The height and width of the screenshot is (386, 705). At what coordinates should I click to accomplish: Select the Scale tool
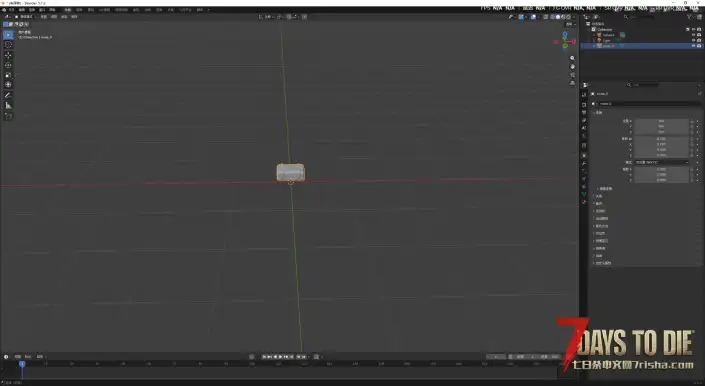pyautogui.click(x=8, y=75)
